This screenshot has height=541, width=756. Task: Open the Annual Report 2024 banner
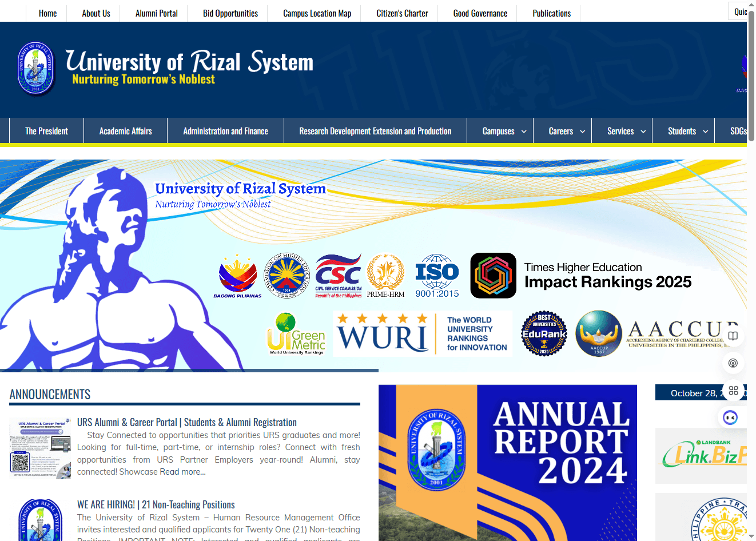point(507,463)
